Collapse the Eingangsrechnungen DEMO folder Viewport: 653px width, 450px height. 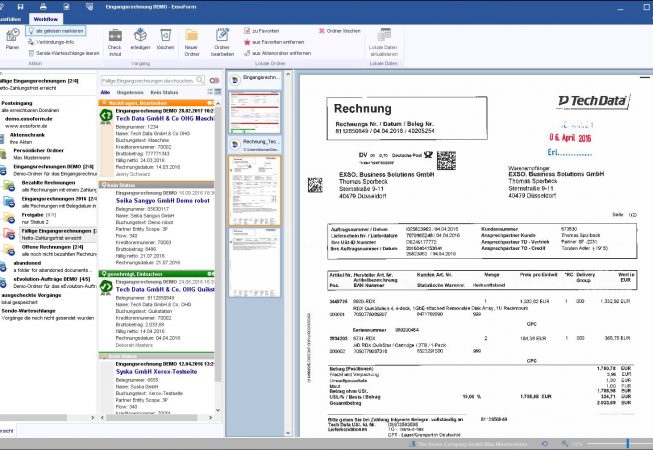pos(43,169)
